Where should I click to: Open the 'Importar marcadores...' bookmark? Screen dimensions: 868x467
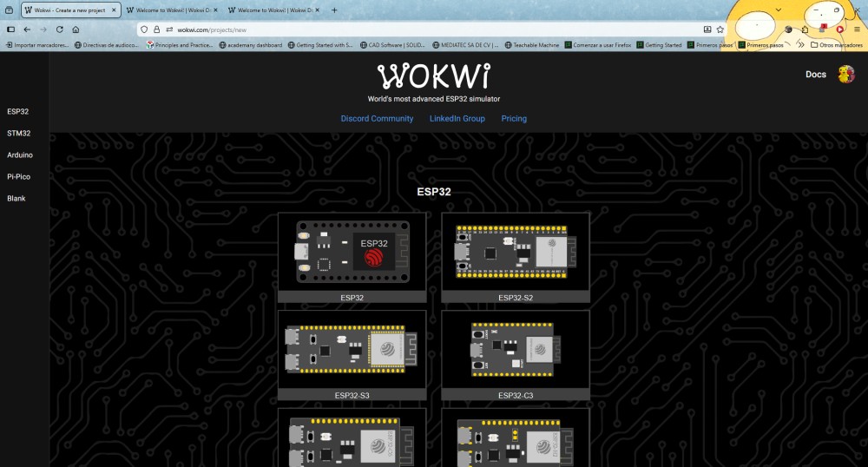tap(37, 45)
